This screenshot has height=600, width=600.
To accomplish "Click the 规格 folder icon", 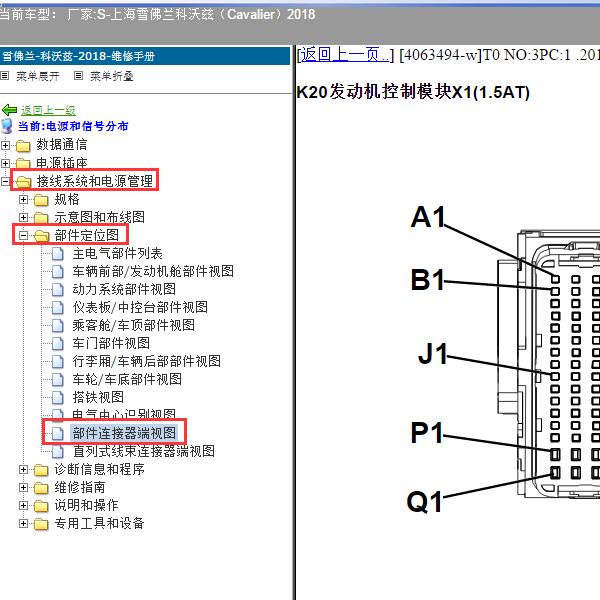I will pos(41,200).
